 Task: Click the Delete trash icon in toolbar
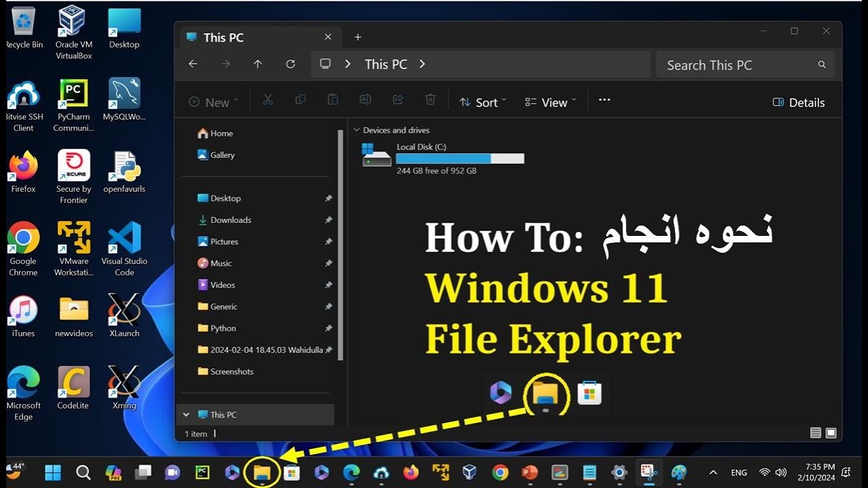430,100
